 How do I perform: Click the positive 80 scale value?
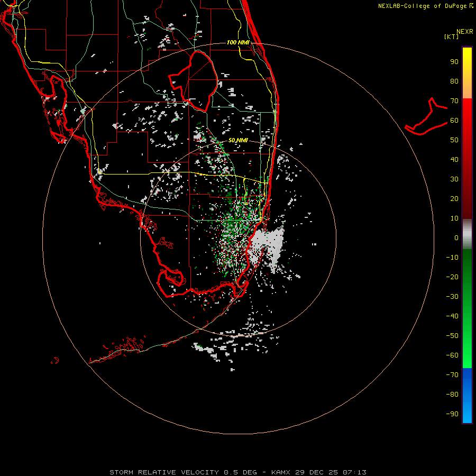(x=454, y=81)
